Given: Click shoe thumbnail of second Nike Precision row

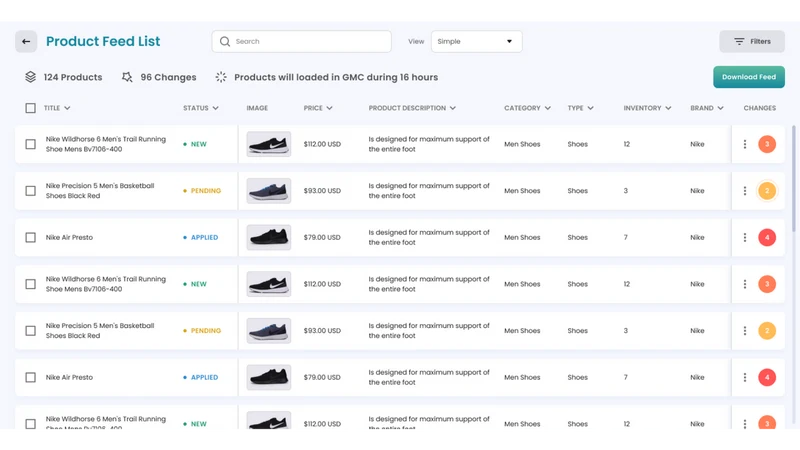Looking at the screenshot, I should (x=269, y=331).
